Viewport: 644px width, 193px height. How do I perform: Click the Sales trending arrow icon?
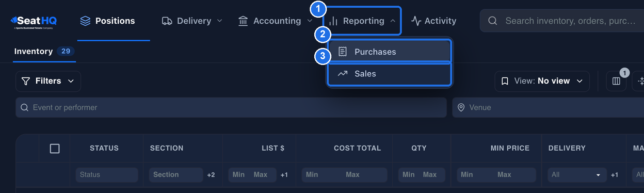tap(343, 74)
